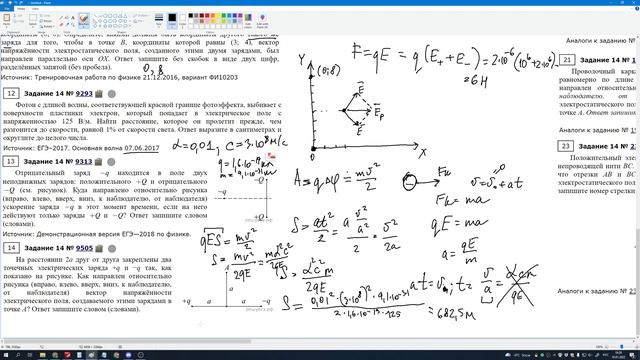Screen dimensions: 640x360
Task: Pick the purple color swatch
Action: pyautogui.click(x=240, y=16)
